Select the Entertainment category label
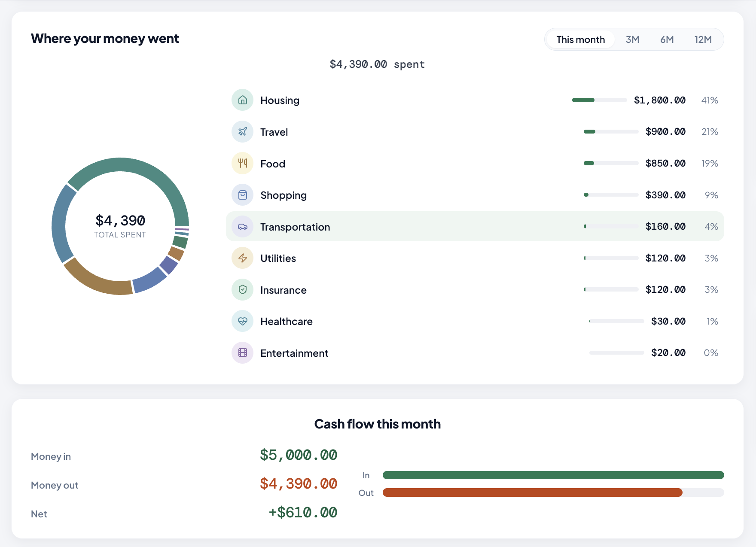This screenshot has height=547, width=756. (x=294, y=353)
